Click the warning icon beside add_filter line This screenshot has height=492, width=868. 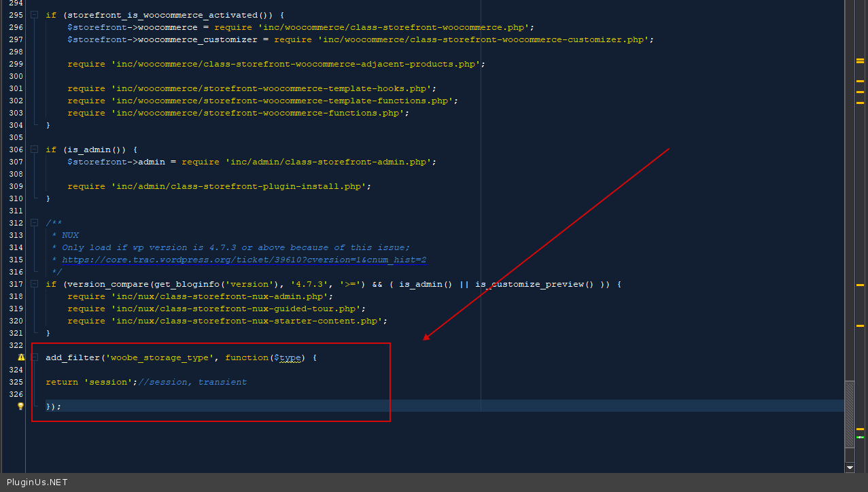(20, 357)
